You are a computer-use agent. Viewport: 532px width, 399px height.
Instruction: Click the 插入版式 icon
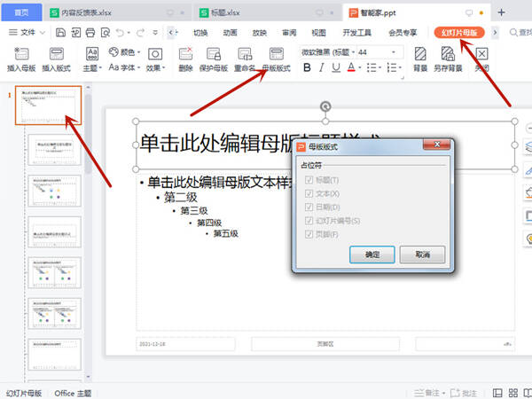click(57, 54)
